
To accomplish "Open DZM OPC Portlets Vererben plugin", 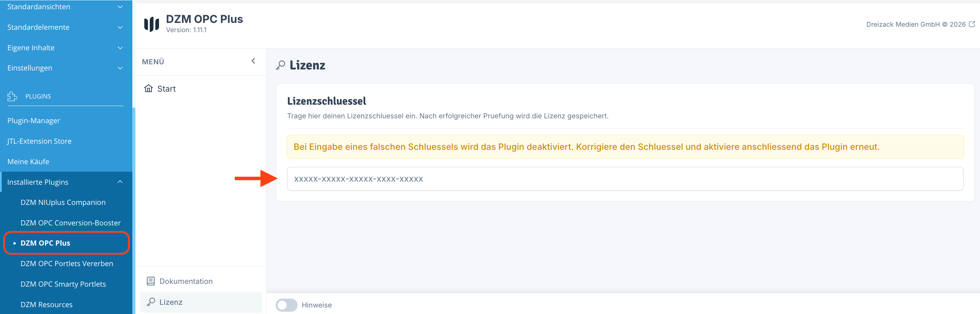I will [x=67, y=263].
